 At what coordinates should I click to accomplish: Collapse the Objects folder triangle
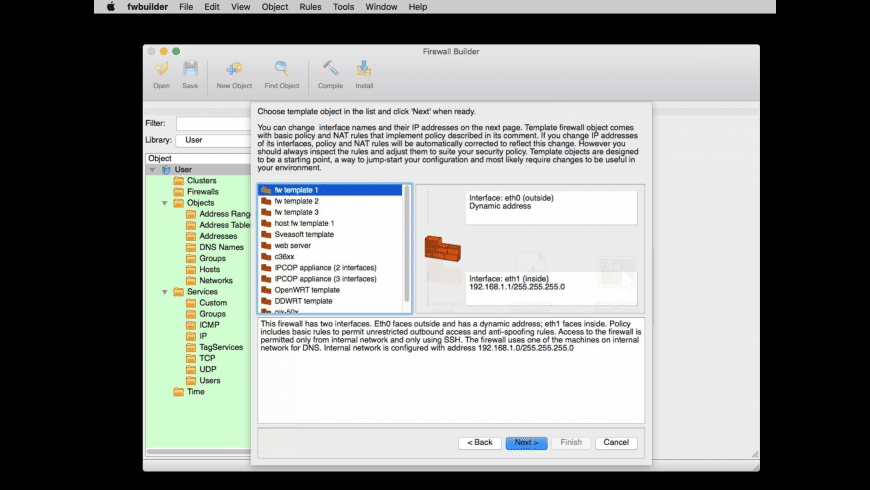point(165,203)
